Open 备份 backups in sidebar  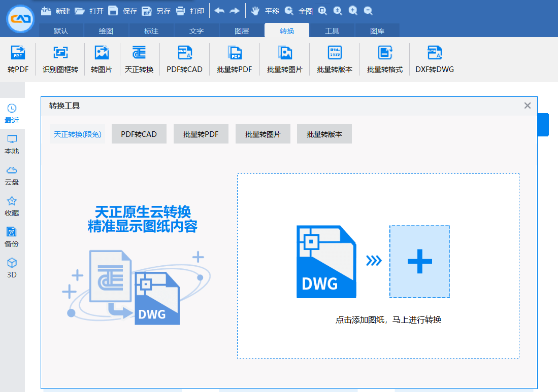[12, 237]
